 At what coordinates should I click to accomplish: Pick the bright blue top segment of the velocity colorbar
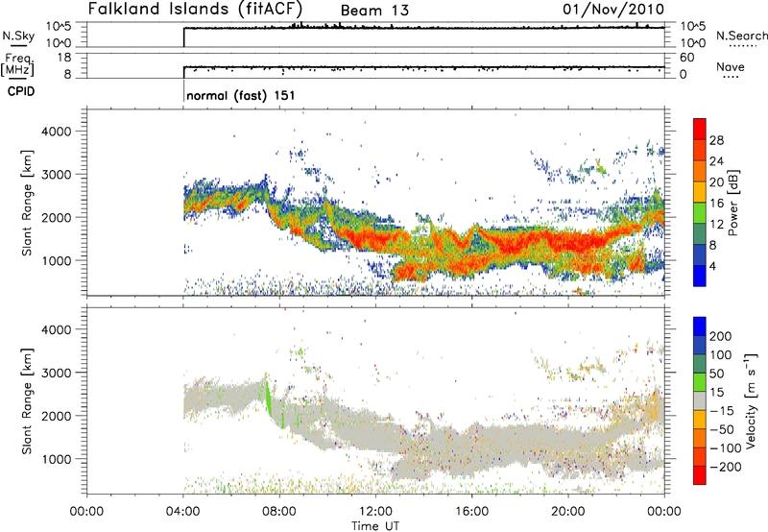pos(700,326)
